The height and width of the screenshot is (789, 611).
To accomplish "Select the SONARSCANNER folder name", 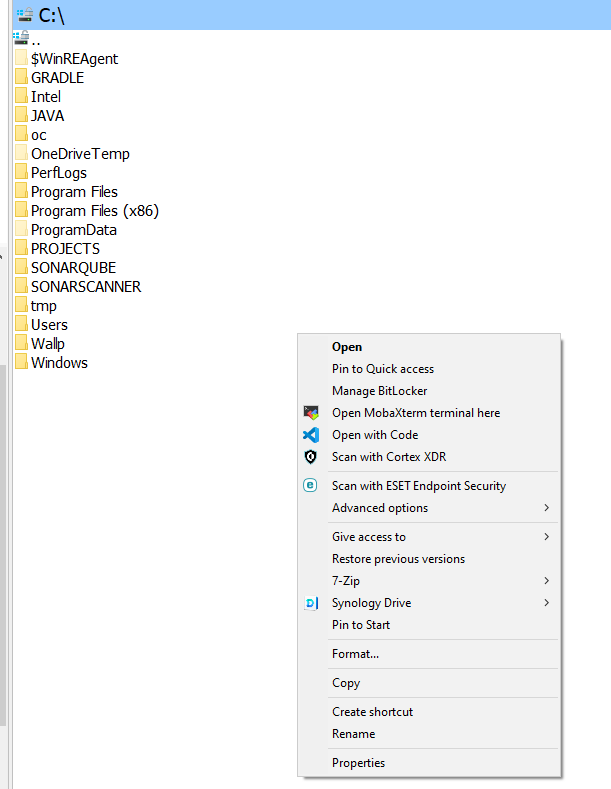I will [x=86, y=287].
